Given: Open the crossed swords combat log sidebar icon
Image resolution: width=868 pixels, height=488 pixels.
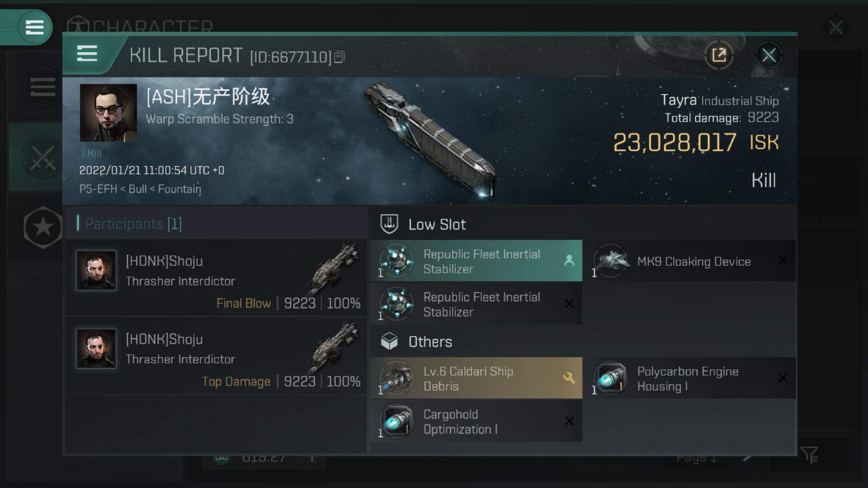Looking at the screenshot, I should tap(42, 157).
